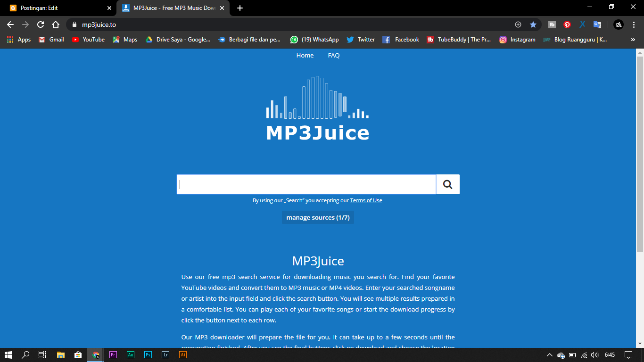Image resolution: width=644 pixels, height=362 pixels.
Task: Show hidden system tray icons
Action: pos(549,355)
